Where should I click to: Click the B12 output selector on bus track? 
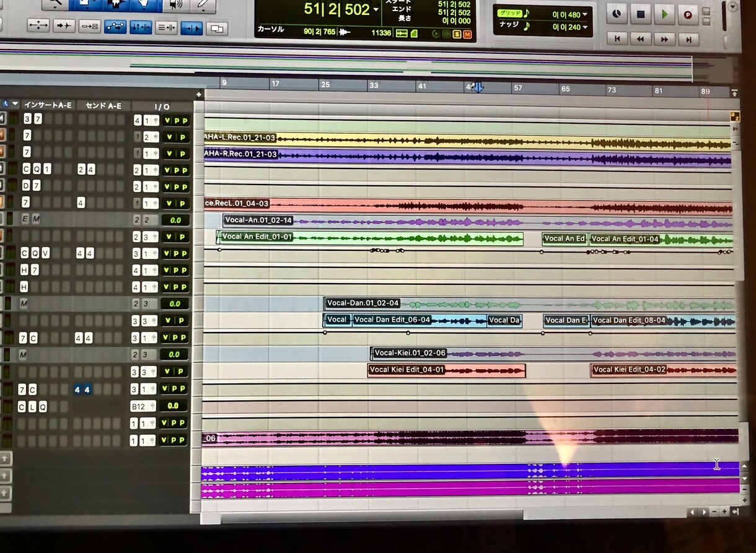139,406
